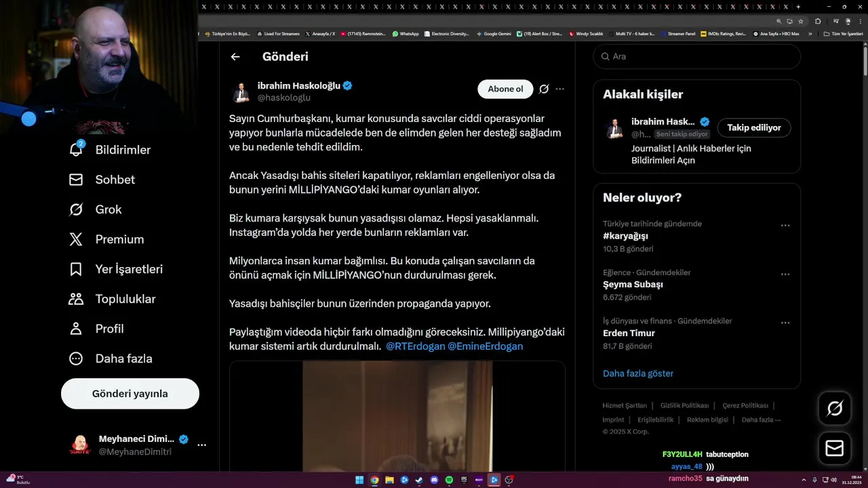Open Epic Games from the taskbar
Viewport: 868px width, 488px height.
(x=464, y=480)
